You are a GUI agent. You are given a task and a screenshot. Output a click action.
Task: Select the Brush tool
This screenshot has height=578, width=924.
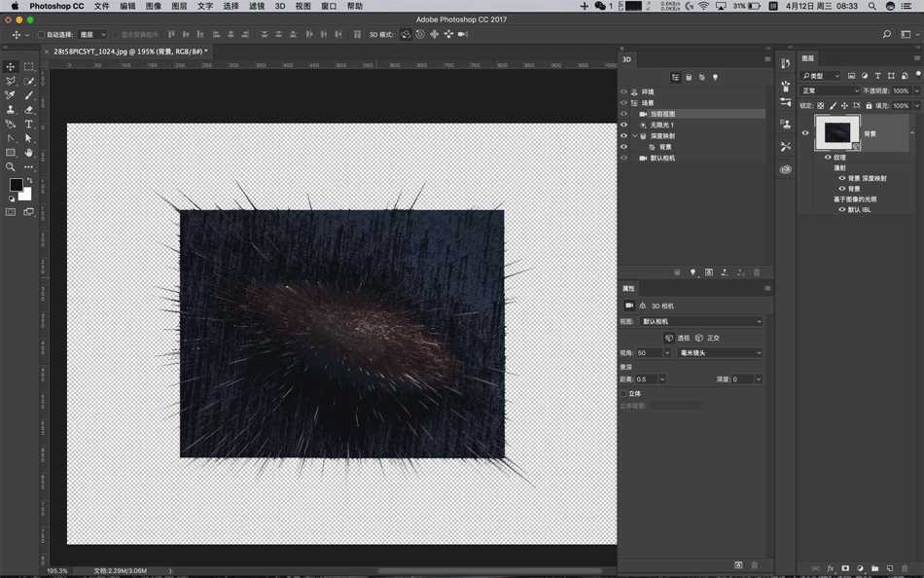[x=28, y=95]
